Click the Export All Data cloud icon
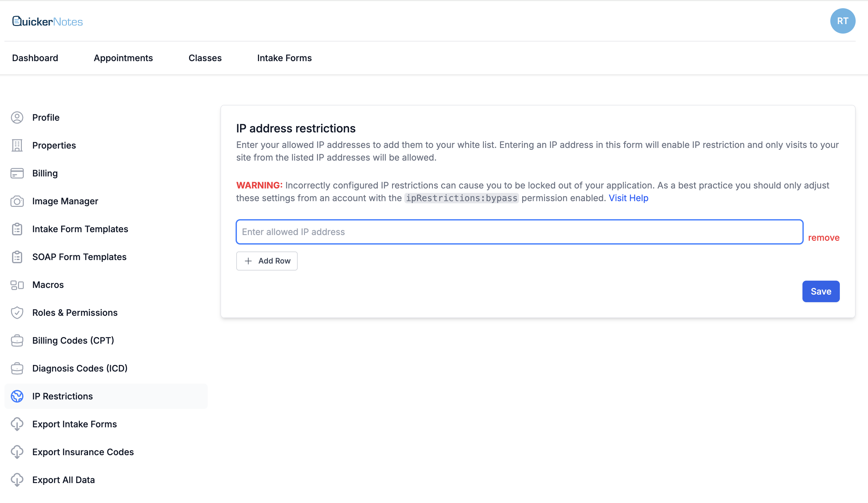 [x=17, y=480]
